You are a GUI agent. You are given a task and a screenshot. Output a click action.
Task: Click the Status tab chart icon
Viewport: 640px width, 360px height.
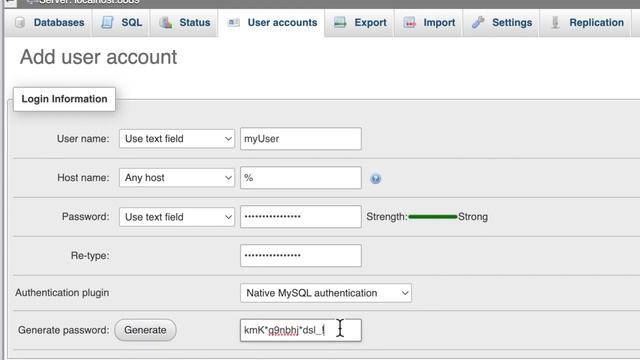(166, 22)
